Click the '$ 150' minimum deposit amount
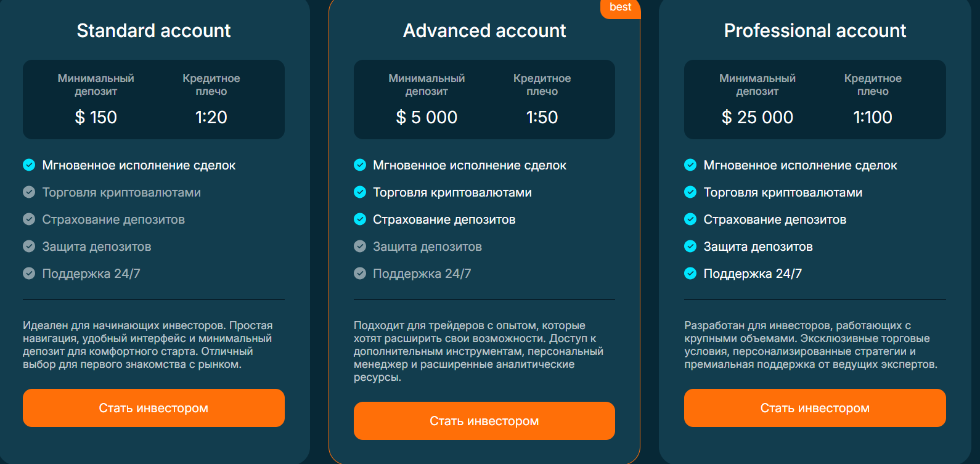This screenshot has width=980, height=464. click(96, 117)
